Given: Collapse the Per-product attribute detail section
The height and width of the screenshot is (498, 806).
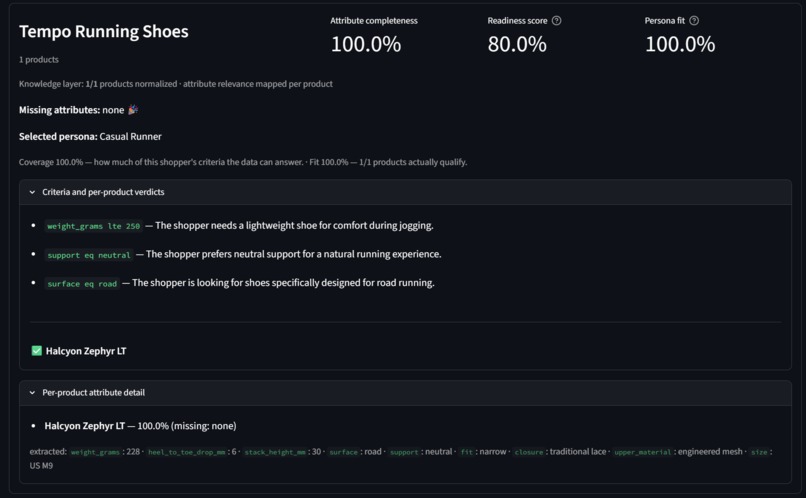Looking at the screenshot, I should pyautogui.click(x=405, y=393).
